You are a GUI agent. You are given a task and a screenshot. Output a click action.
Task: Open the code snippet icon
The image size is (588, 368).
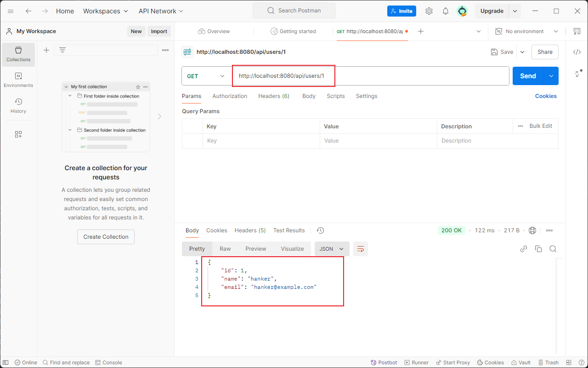coord(577,52)
